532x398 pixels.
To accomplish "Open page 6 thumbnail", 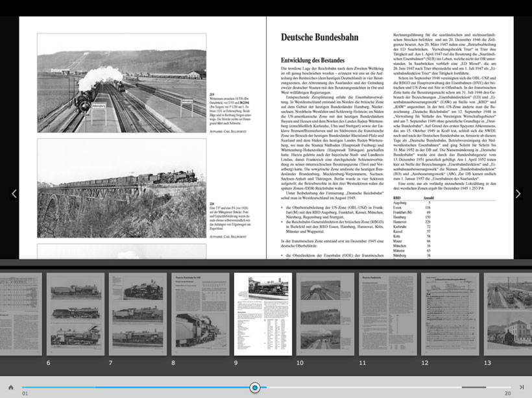I will click(x=75, y=314).
